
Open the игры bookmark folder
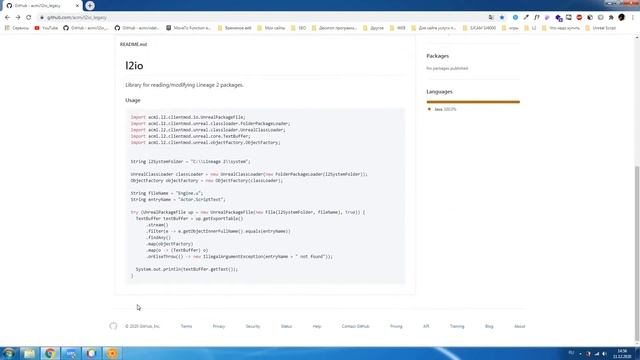pos(510,28)
